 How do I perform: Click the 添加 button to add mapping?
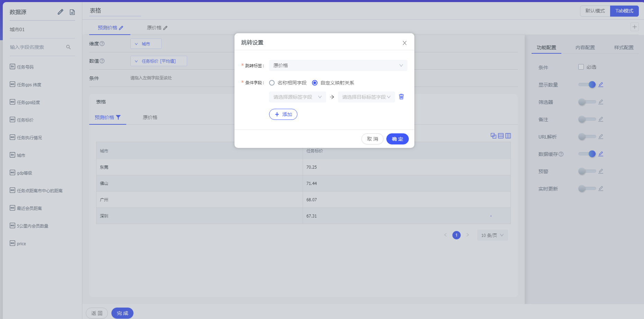coord(283,114)
